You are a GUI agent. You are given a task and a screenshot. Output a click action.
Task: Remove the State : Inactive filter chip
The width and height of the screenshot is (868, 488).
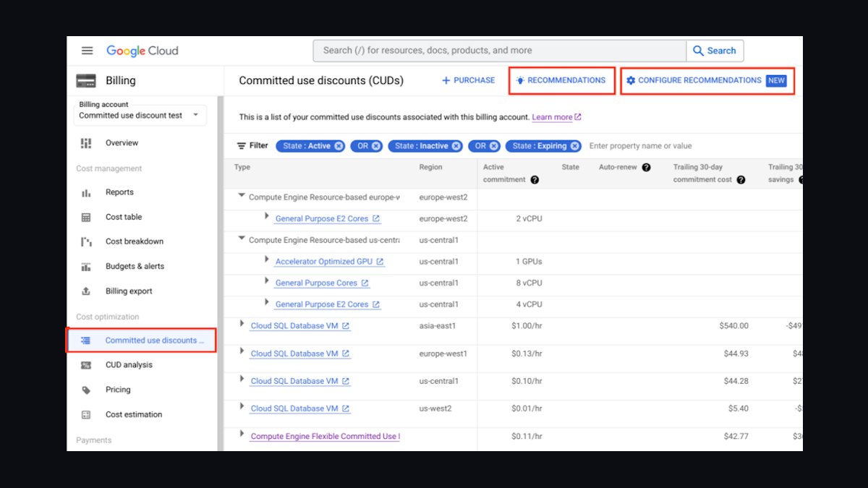tap(456, 146)
